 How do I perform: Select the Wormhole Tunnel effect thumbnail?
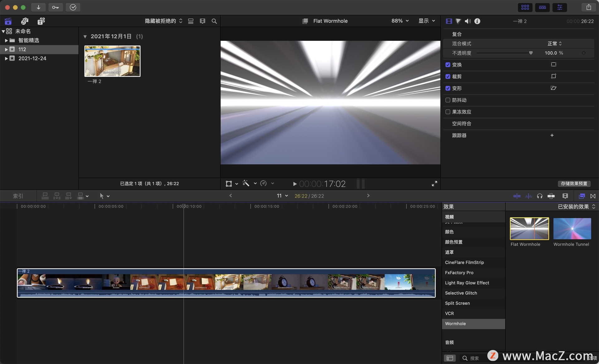click(572, 229)
